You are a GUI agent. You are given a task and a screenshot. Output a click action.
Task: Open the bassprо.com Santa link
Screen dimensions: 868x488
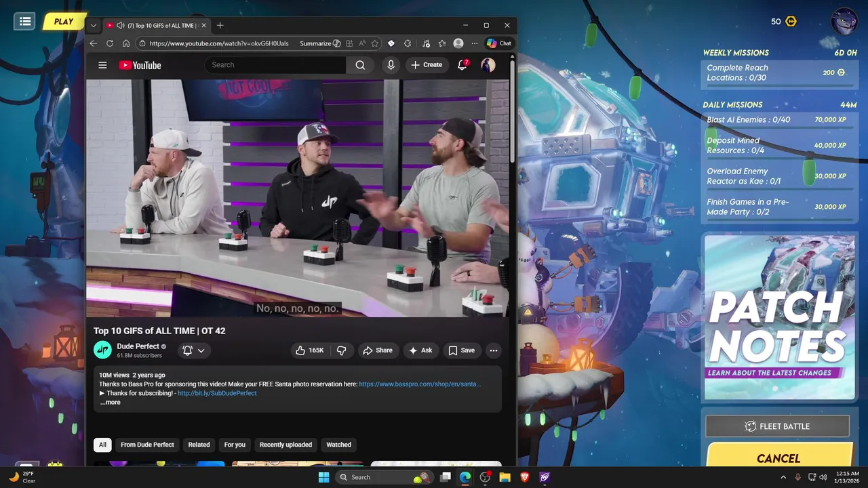[x=420, y=384]
